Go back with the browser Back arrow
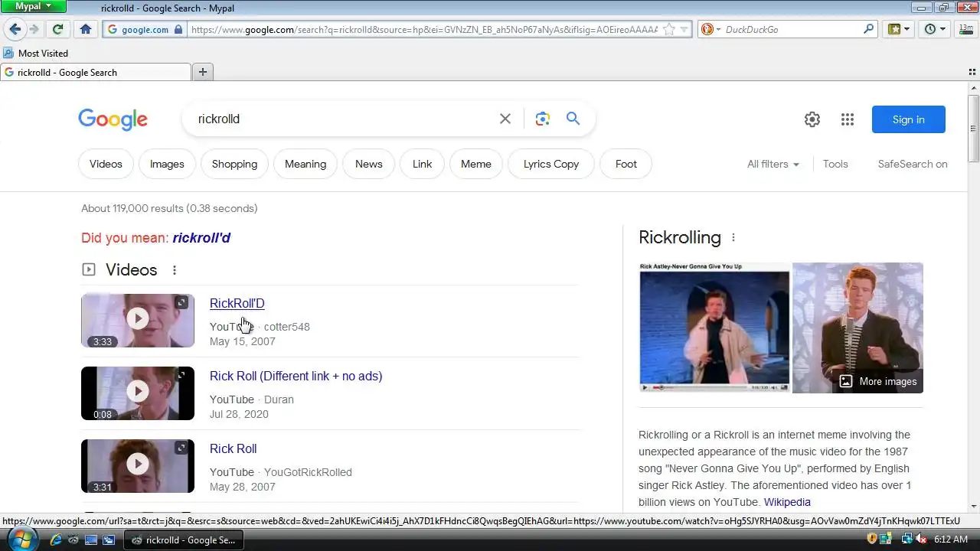Screen dimensions: 980x551 15,29
